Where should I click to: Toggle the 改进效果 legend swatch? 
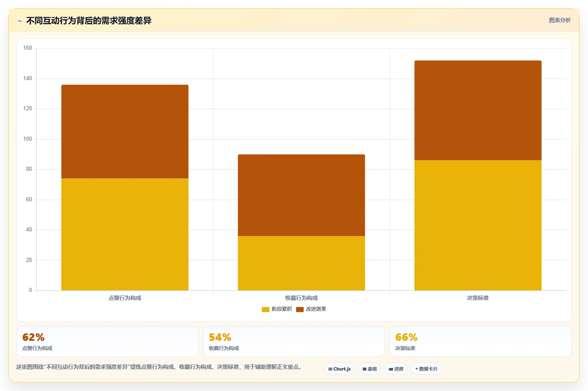[300, 310]
